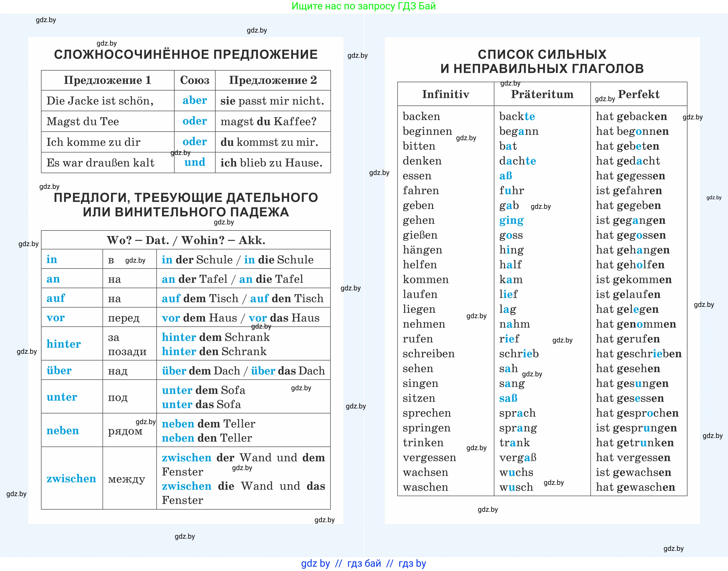Click the example 'in der Schule / in die Schule'
Image resolution: width=728 pixels, height=571 pixels.
tap(237, 259)
